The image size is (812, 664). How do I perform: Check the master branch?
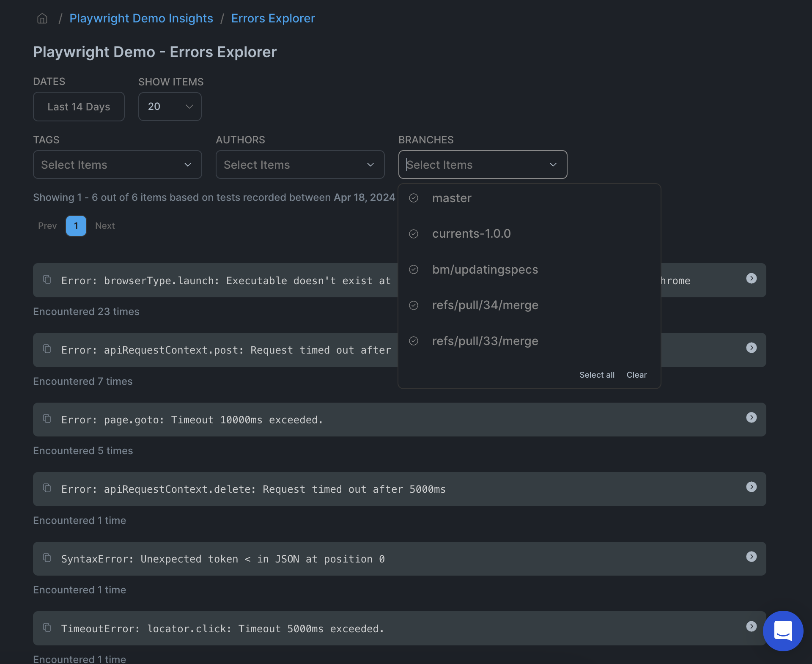pyautogui.click(x=414, y=198)
